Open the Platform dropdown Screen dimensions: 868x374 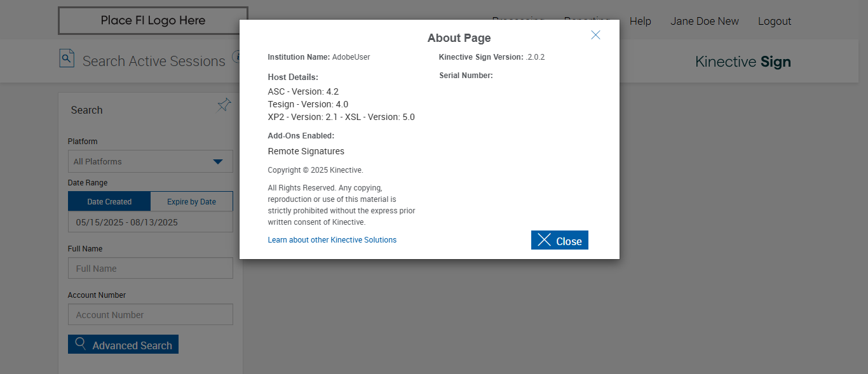pos(151,161)
